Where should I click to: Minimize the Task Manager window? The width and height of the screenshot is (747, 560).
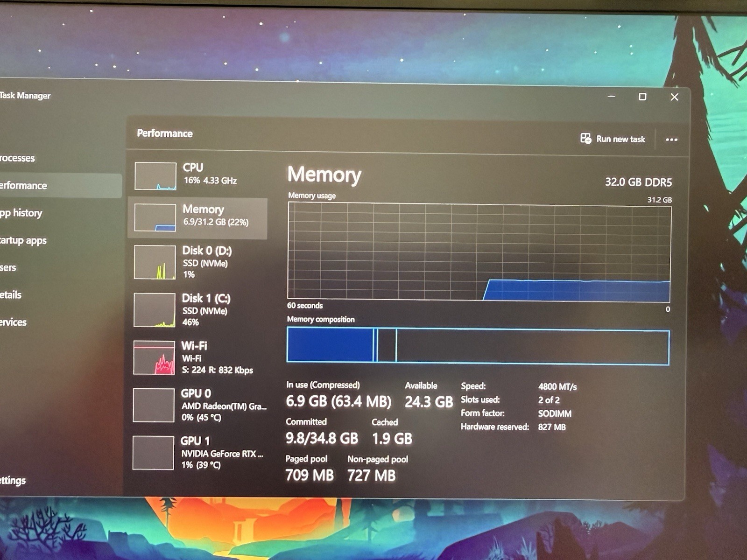611,96
